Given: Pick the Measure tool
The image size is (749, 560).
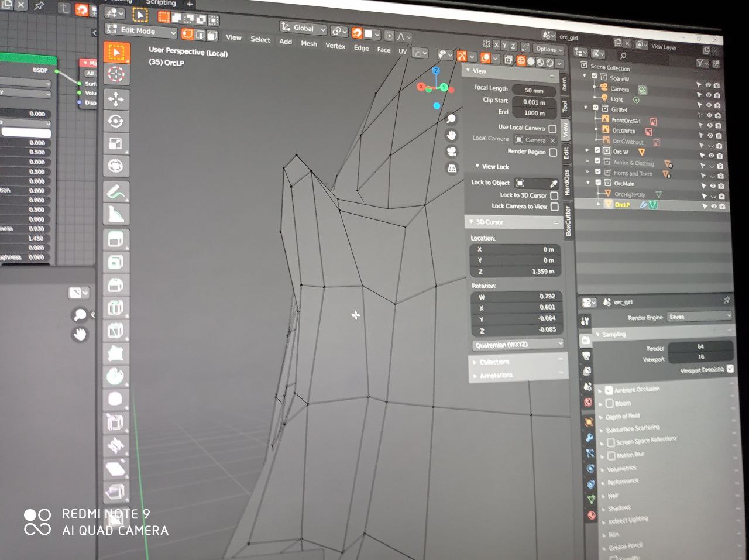Looking at the screenshot, I should click(x=116, y=215).
